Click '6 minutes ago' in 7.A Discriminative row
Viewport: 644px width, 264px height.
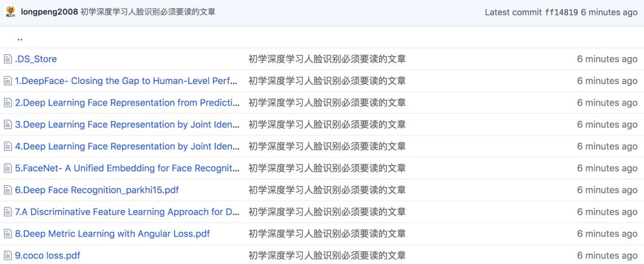click(x=608, y=212)
